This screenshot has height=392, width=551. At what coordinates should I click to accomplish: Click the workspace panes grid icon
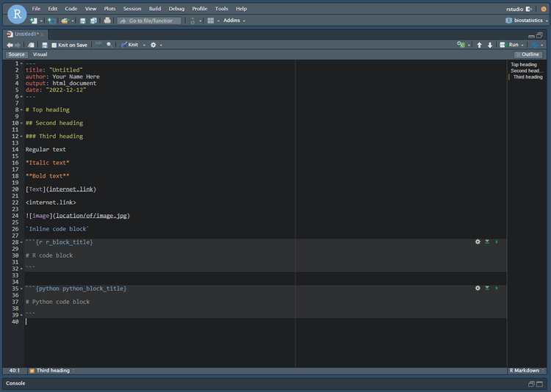click(211, 21)
